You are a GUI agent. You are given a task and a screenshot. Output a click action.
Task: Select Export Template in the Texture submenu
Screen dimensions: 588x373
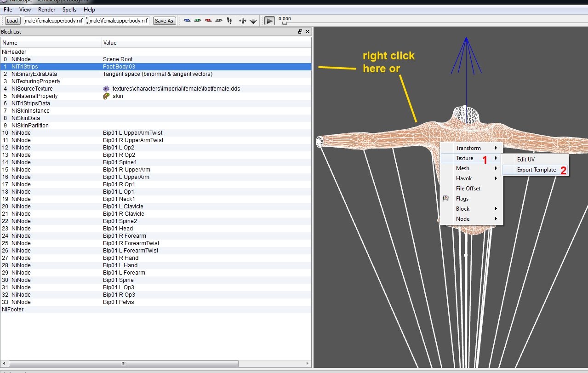[535, 170]
